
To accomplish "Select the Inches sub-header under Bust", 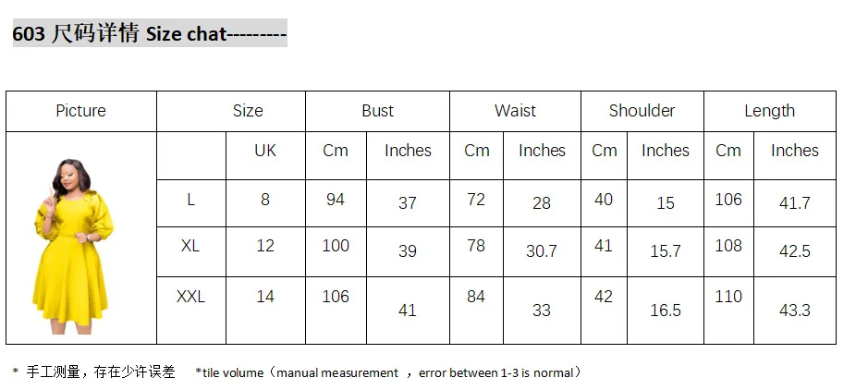I will [408, 151].
